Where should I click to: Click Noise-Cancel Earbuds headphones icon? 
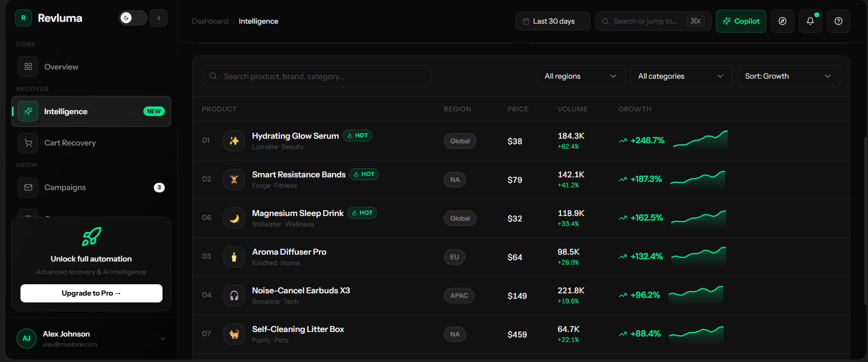[x=234, y=296]
